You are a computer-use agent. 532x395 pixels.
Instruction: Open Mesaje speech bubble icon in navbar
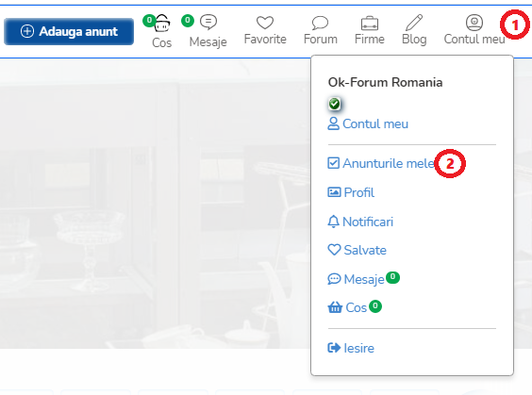[208, 22]
